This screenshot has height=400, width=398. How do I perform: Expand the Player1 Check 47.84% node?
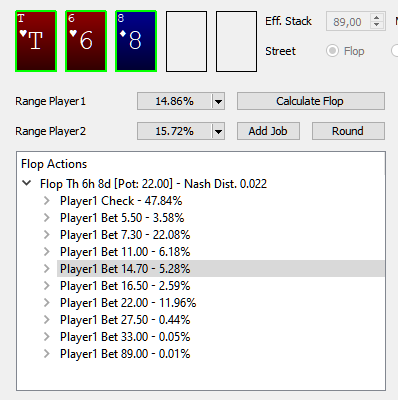click(47, 201)
